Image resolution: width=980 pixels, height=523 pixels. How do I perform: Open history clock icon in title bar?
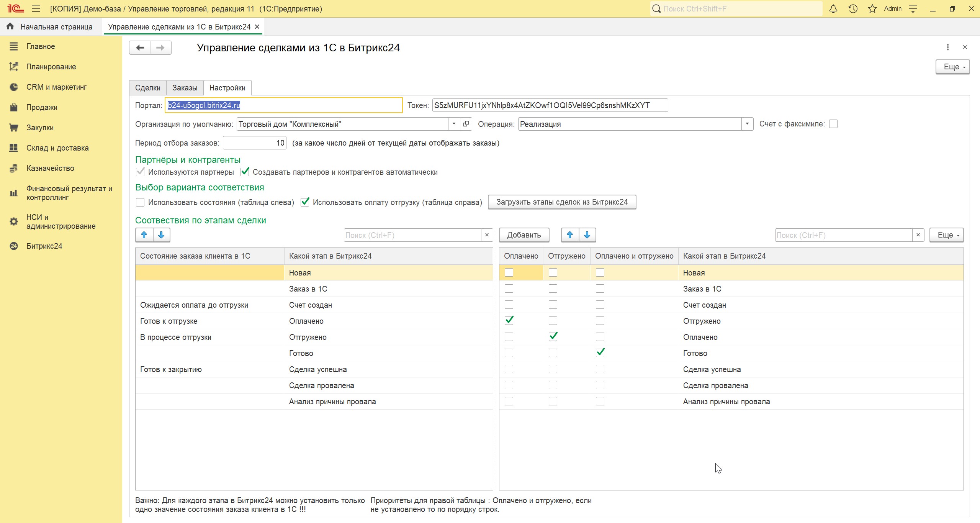click(x=853, y=9)
